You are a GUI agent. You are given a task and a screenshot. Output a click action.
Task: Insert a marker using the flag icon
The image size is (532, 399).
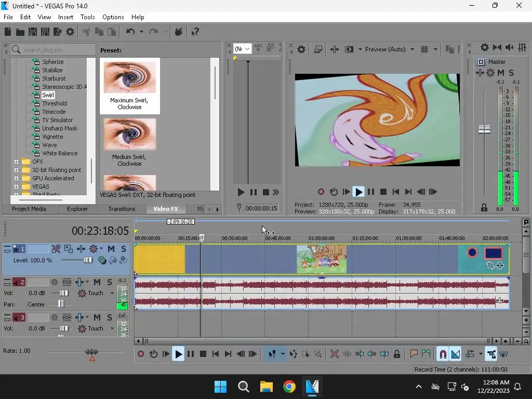(414, 354)
